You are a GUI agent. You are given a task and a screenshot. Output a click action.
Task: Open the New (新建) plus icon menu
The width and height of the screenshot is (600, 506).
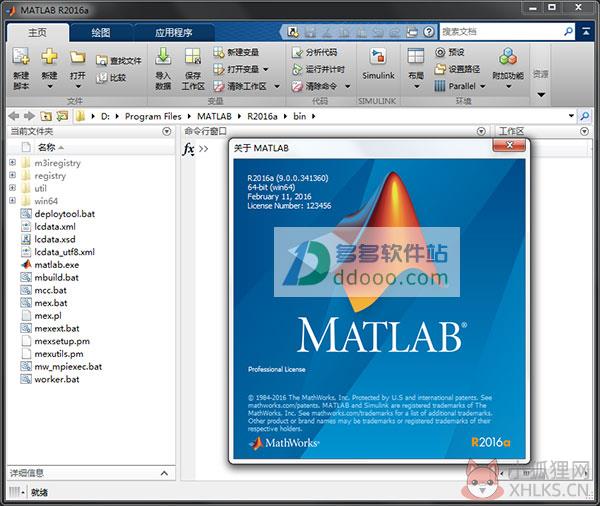[49, 56]
